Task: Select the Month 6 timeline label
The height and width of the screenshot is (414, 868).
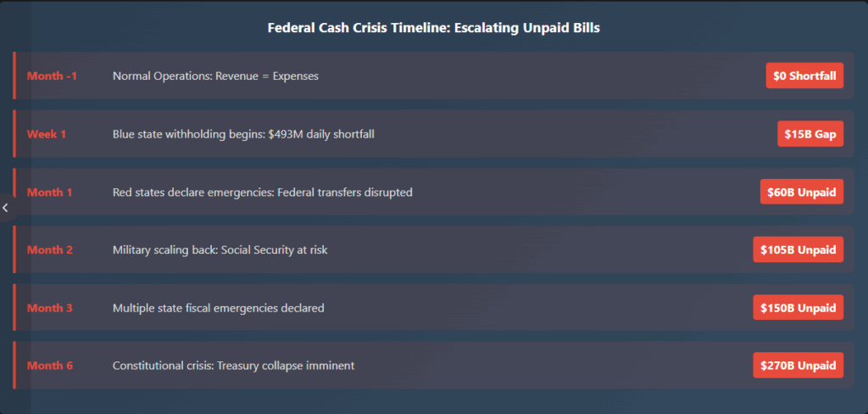Action: click(x=49, y=366)
